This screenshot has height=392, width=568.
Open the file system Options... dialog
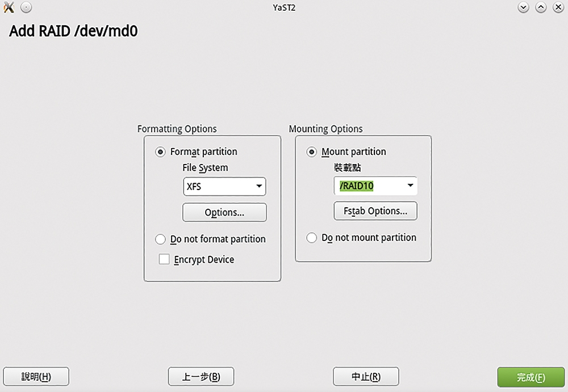pyautogui.click(x=224, y=213)
